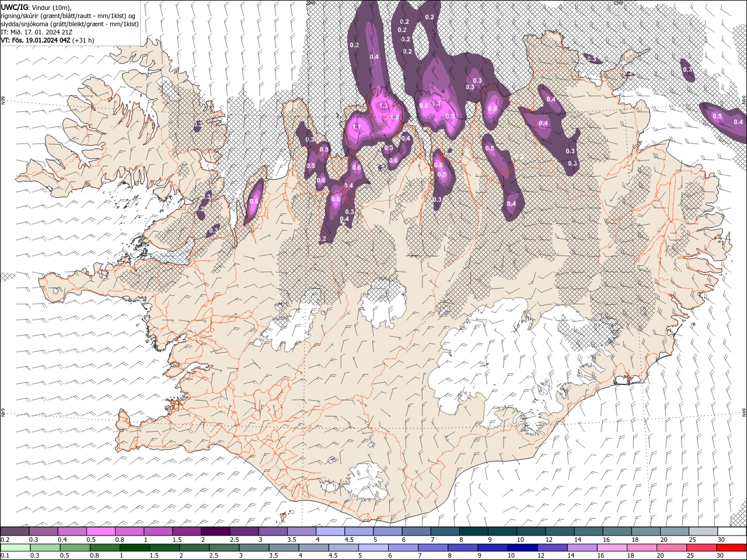Select the 7 swatch in the upper legend row
The width and height of the screenshot is (747, 560).
445,531
